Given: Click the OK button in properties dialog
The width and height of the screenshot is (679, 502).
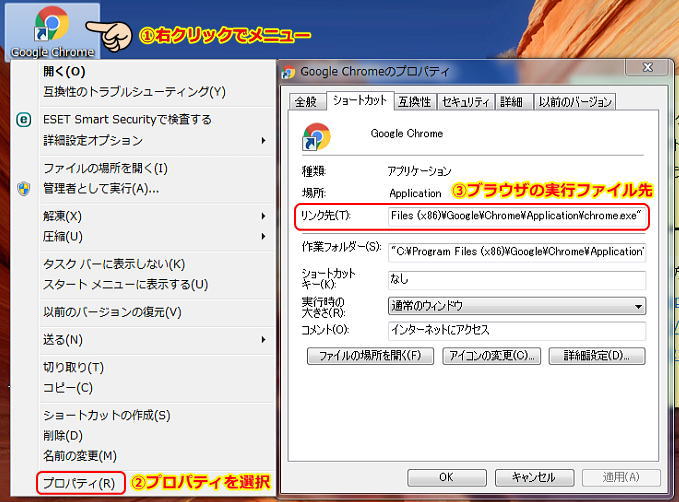Looking at the screenshot, I should [445, 477].
